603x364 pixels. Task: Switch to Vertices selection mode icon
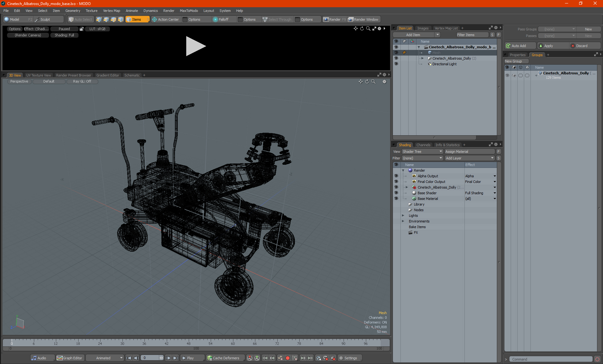click(x=99, y=19)
